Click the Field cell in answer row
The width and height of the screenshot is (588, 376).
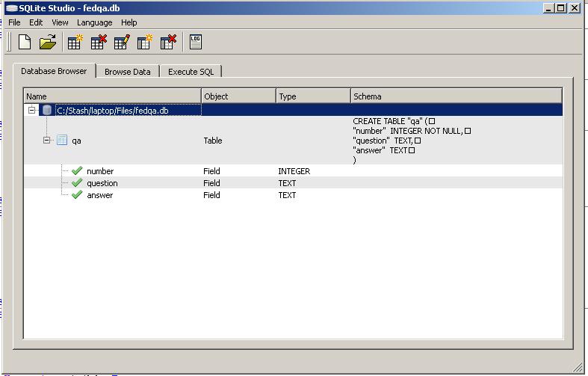tap(211, 195)
